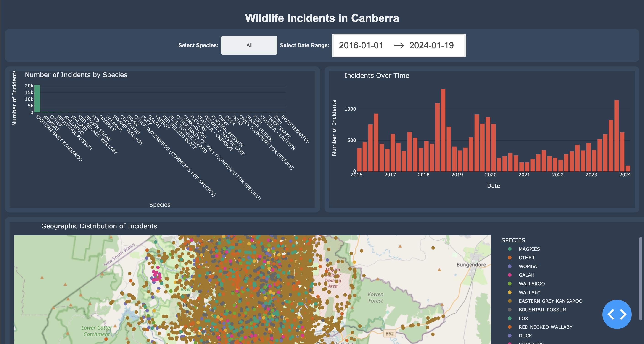Click the DUCK legend entry
Screen dimensions: 644x344
pyautogui.click(x=525, y=336)
